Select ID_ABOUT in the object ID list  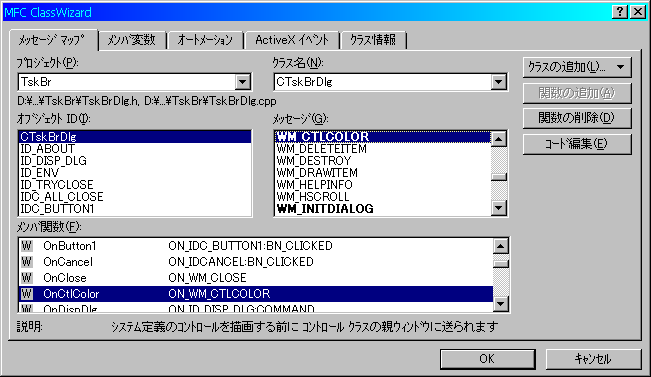[x=135, y=149]
